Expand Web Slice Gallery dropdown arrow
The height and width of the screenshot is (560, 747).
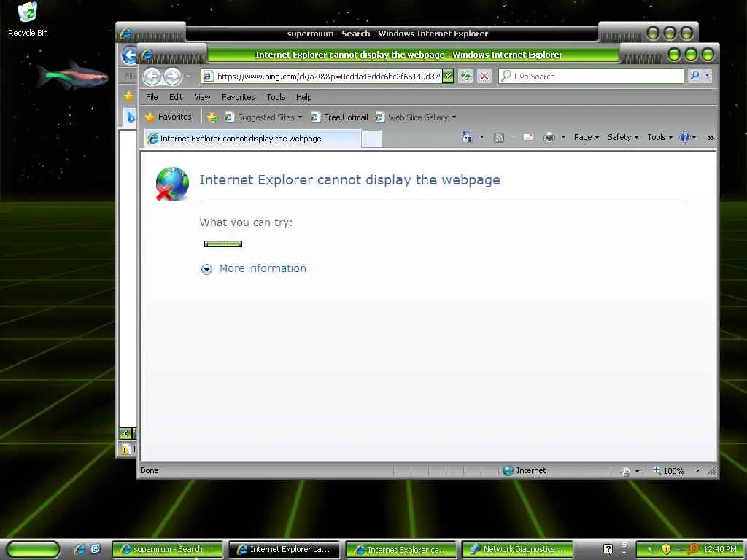point(454,117)
